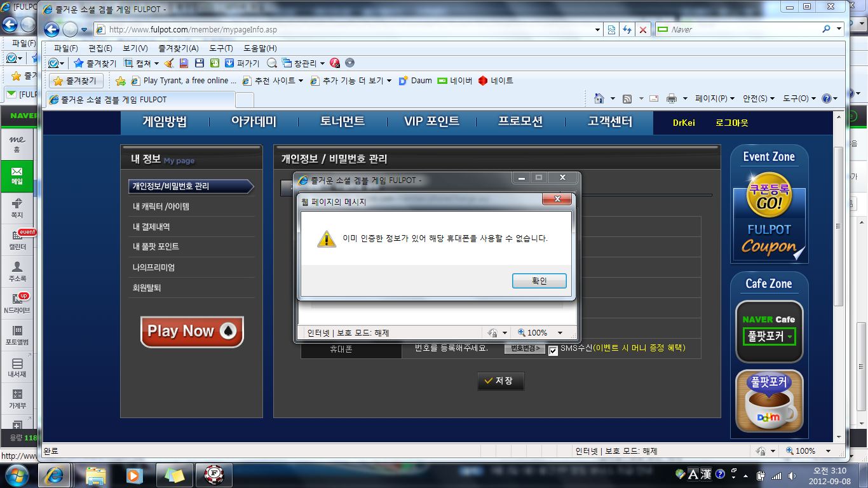Click the floppy disk save toolbar icon

tap(199, 64)
